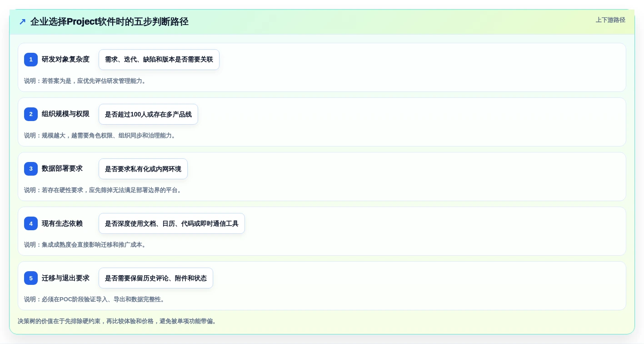Select step number badge 4

tap(31, 223)
